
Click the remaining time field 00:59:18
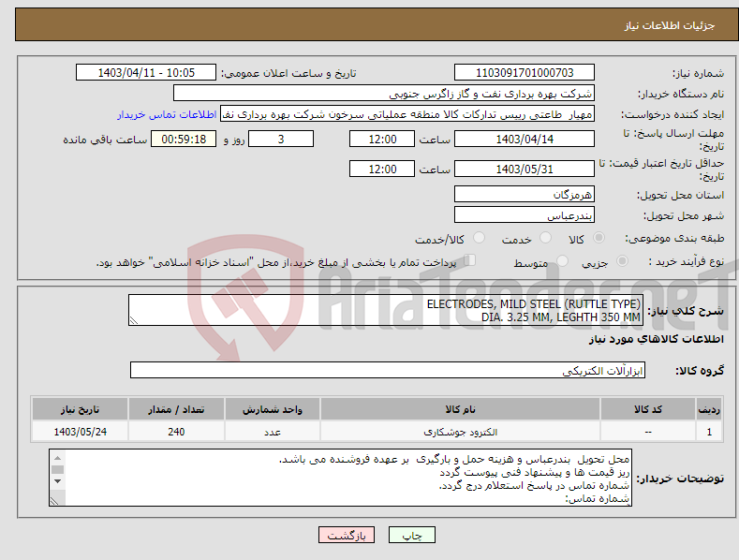pyautogui.click(x=184, y=139)
